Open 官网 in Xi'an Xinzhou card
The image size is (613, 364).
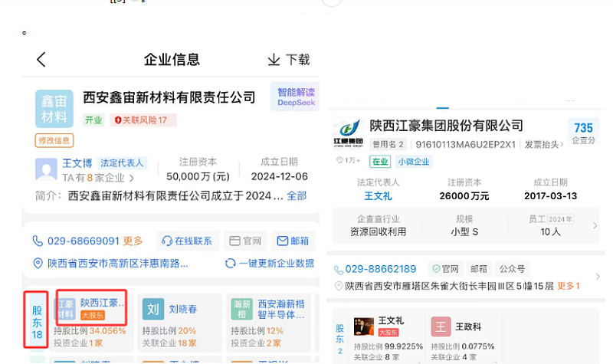click(245, 241)
